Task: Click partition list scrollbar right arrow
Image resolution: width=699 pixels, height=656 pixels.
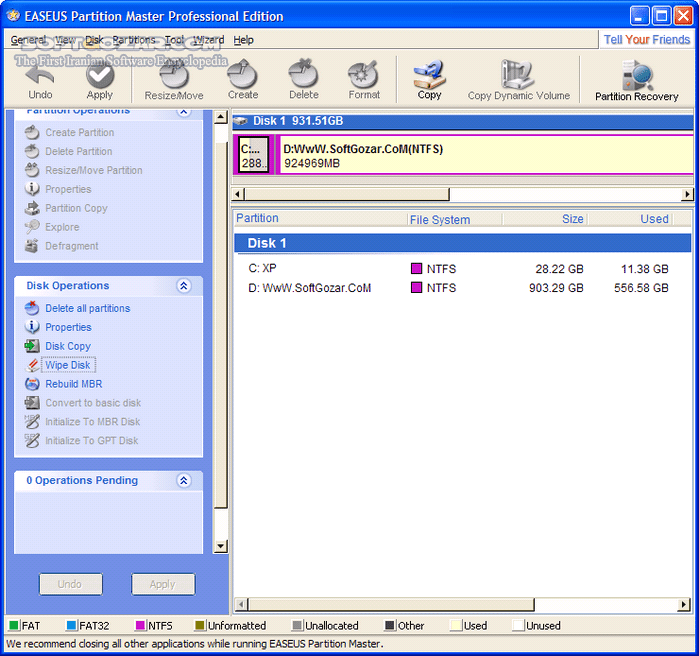Action: [683, 605]
